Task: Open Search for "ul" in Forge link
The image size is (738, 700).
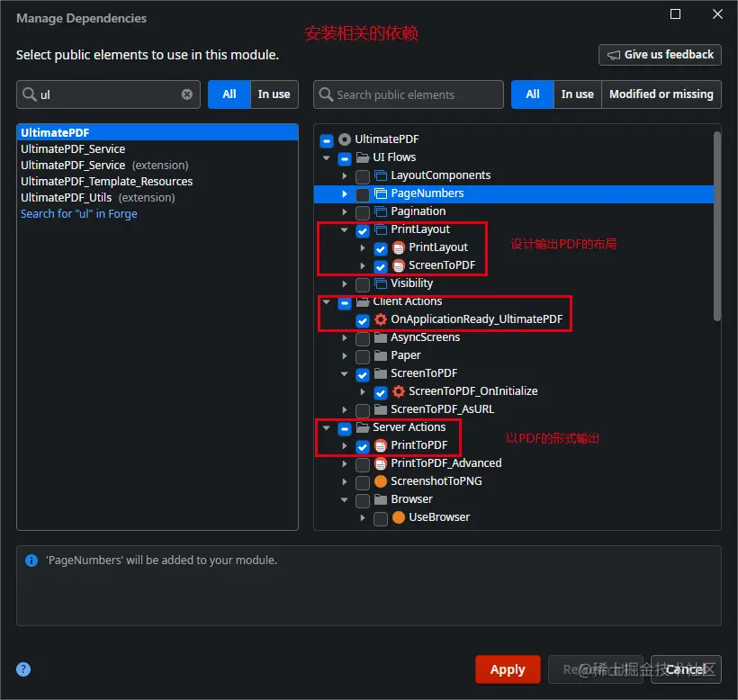Action: pos(79,214)
